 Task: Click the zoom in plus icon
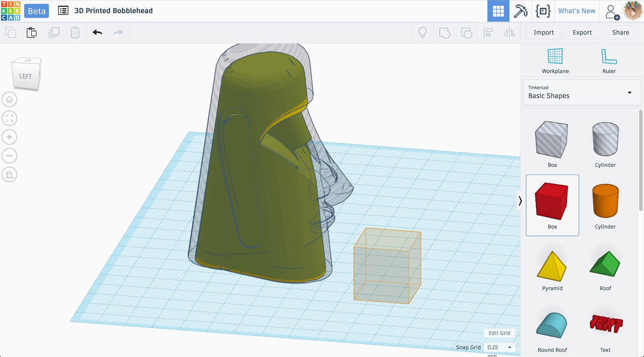[9, 137]
